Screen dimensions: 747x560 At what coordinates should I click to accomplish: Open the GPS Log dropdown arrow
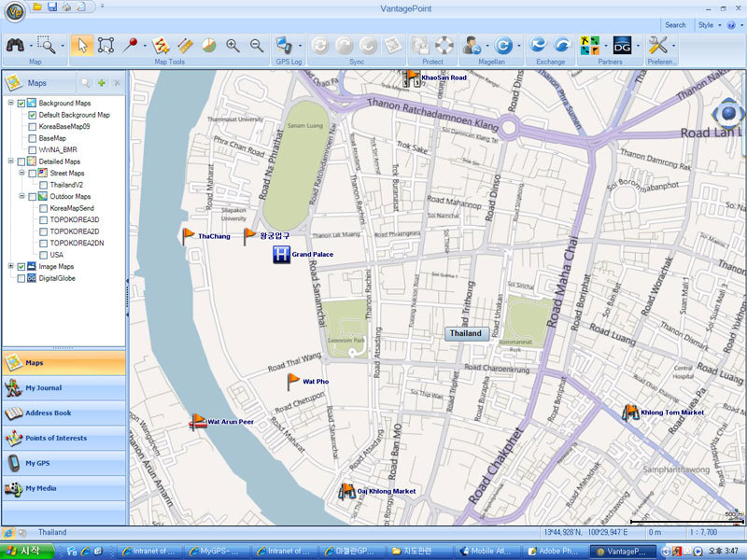click(x=300, y=46)
